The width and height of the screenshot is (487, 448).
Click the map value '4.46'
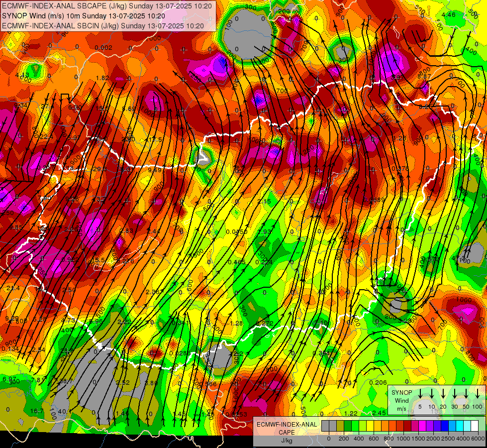click(448, 14)
